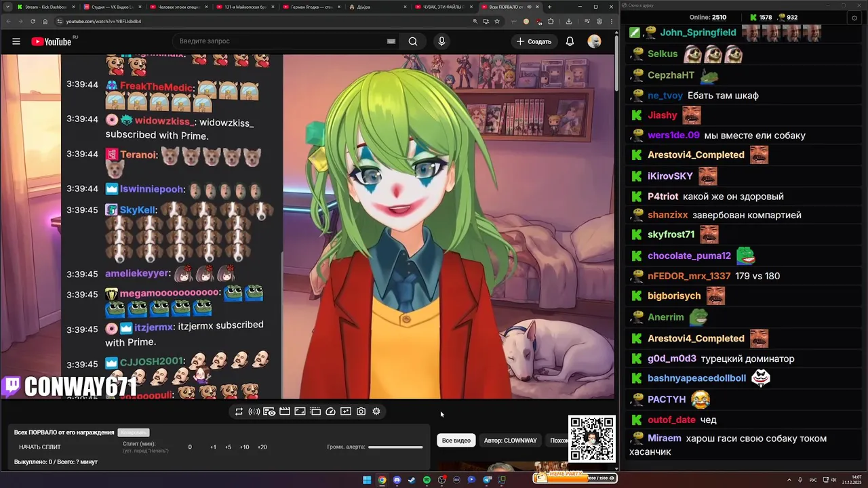
Task: Click the address bar URL
Action: pyautogui.click(x=104, y=21)
